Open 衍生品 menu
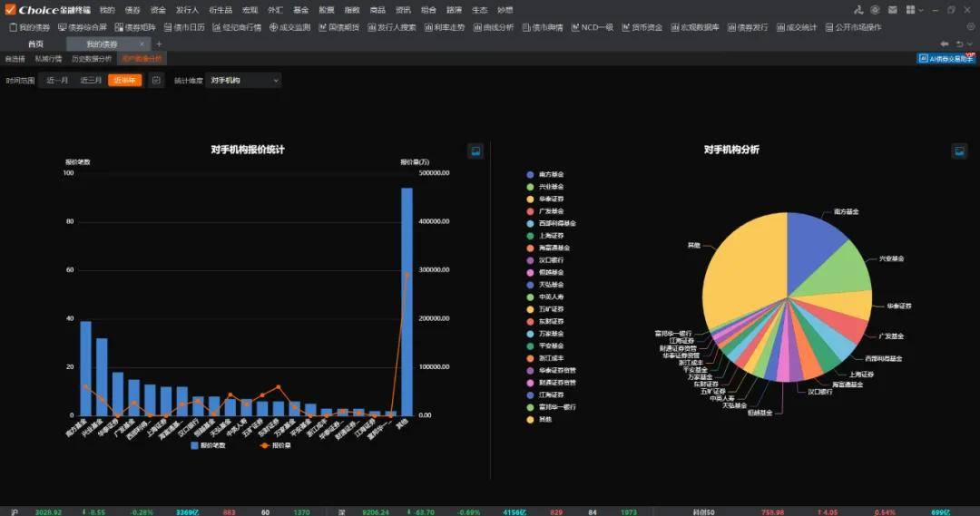980x516 pixels. [x=220, y=10]
